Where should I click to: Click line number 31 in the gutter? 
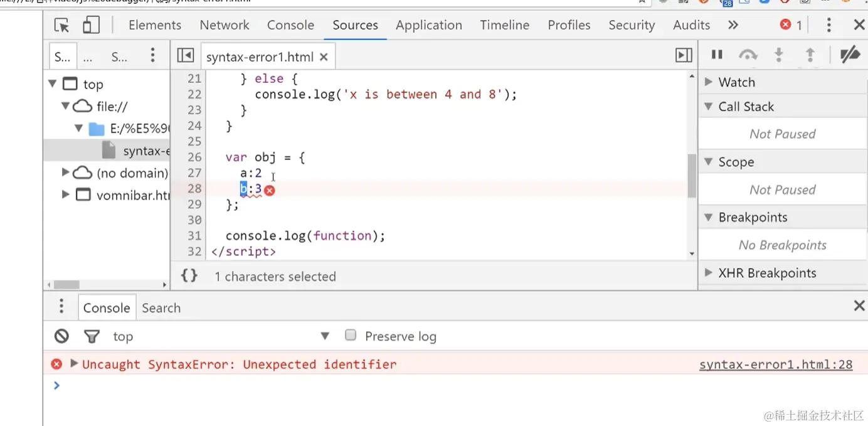[x=194, y=236]
